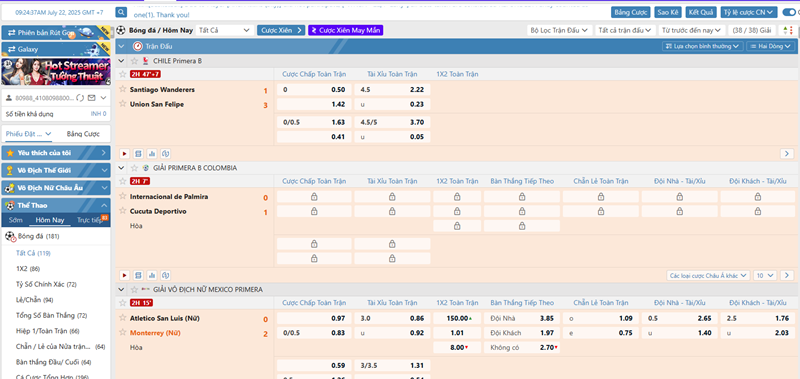Switch to Trực tiếp tab

[90, 220]
